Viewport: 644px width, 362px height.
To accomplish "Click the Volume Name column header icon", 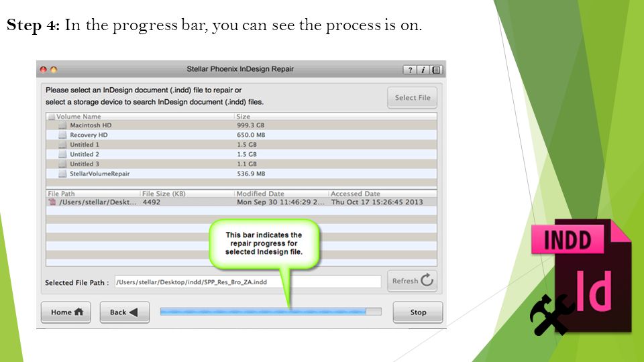I will tap(52, 117).
